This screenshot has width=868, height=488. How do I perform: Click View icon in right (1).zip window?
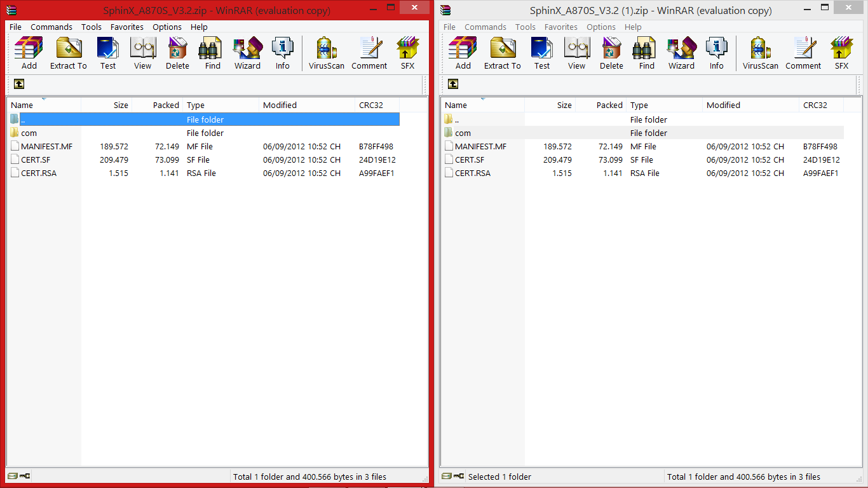pos(577,53)
